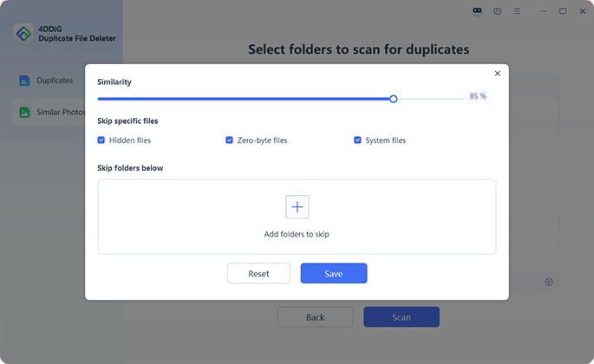
Task: Click the Similarity slider handle
Action: pos(393,99)
